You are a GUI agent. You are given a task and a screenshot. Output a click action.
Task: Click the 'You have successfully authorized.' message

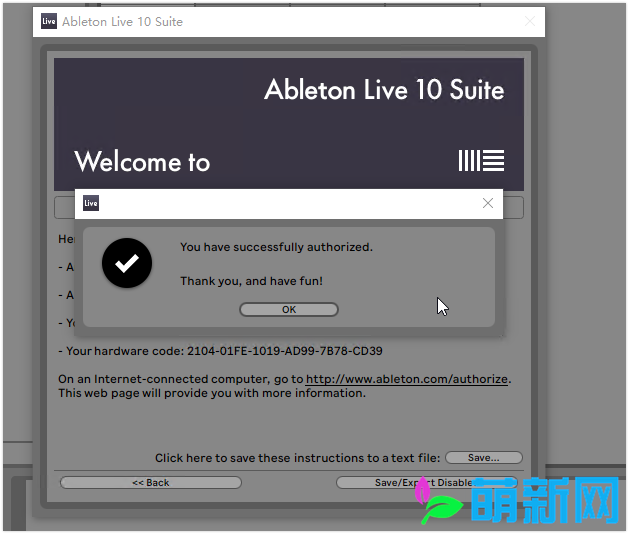pyautogui.click(x=276, y=247)
